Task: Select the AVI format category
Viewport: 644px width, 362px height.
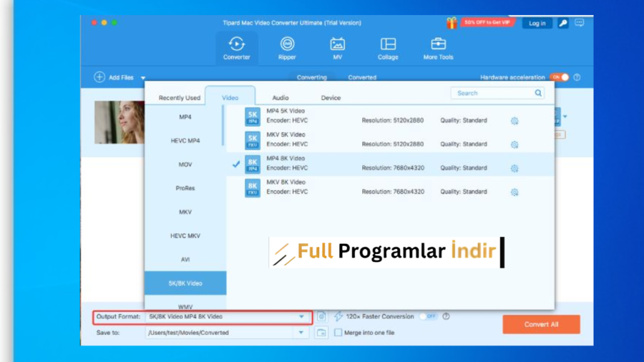Action: pyautogui.click(x=186, y=260)
